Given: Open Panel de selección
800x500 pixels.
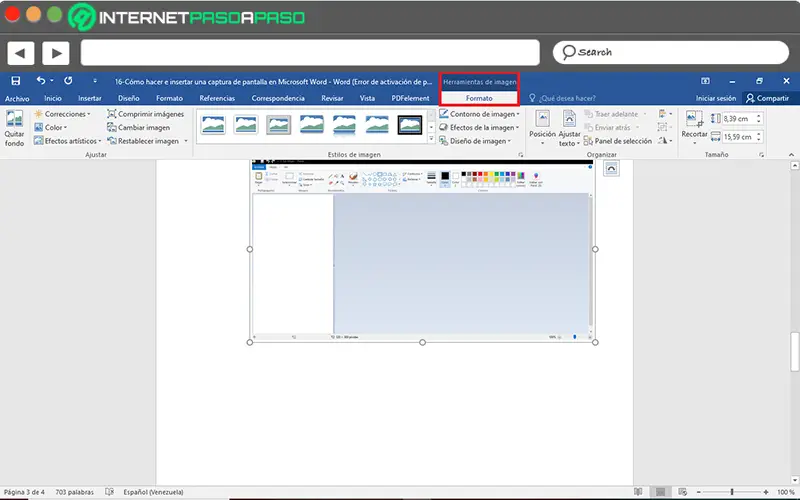Looking at the screenshot, I should (618, 141).
